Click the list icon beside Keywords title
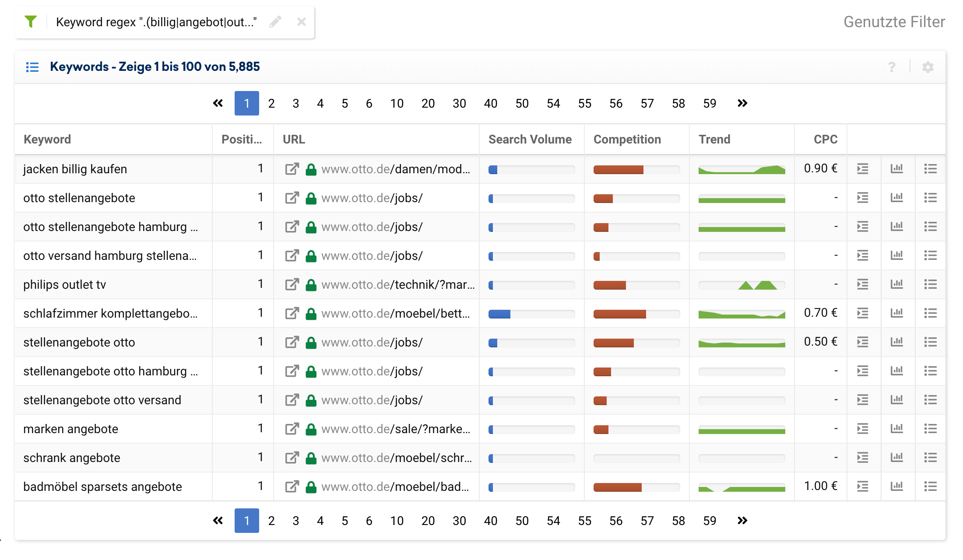This screenshot has width=963, height=560. (32, 67)
